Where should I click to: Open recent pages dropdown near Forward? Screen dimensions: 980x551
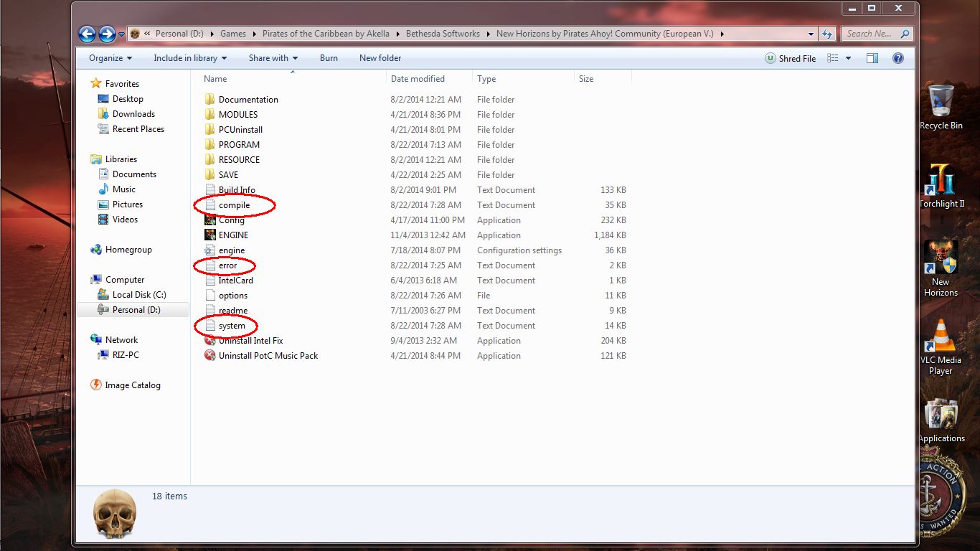(121, 34)
